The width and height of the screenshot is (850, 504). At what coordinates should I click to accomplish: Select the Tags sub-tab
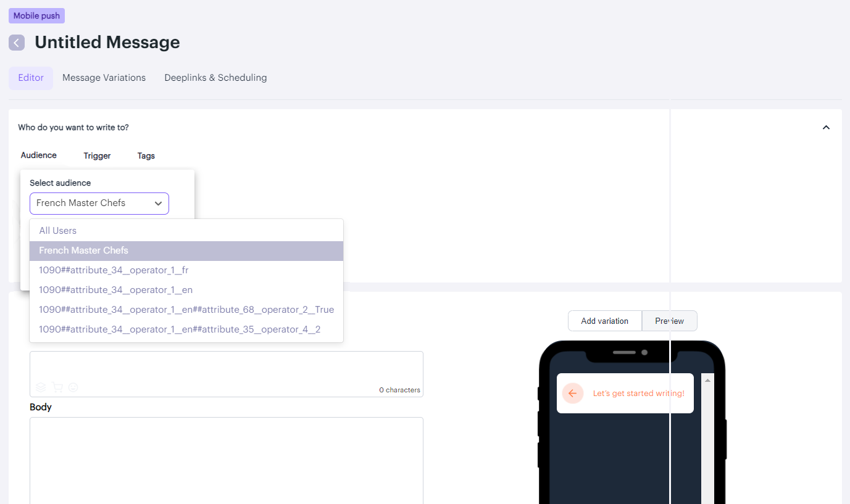[146, 156]
